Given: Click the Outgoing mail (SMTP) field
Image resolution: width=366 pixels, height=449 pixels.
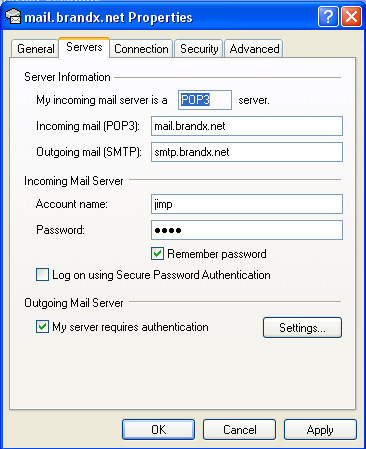Looking at the screenshot, I should click(x=247, y=152).
